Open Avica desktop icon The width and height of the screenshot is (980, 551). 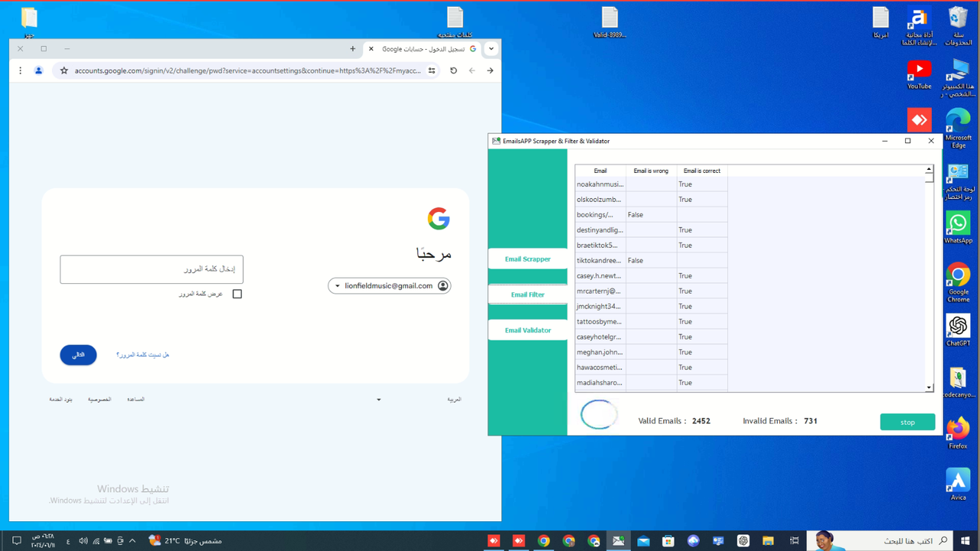[959, 484]
